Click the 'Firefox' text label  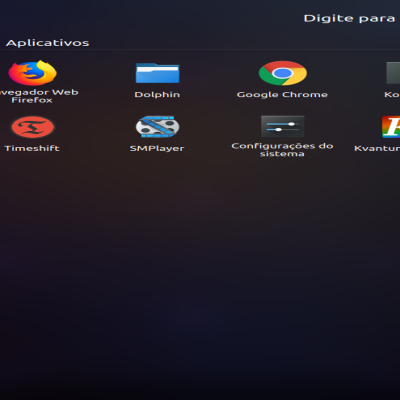[x=32, y=100]
